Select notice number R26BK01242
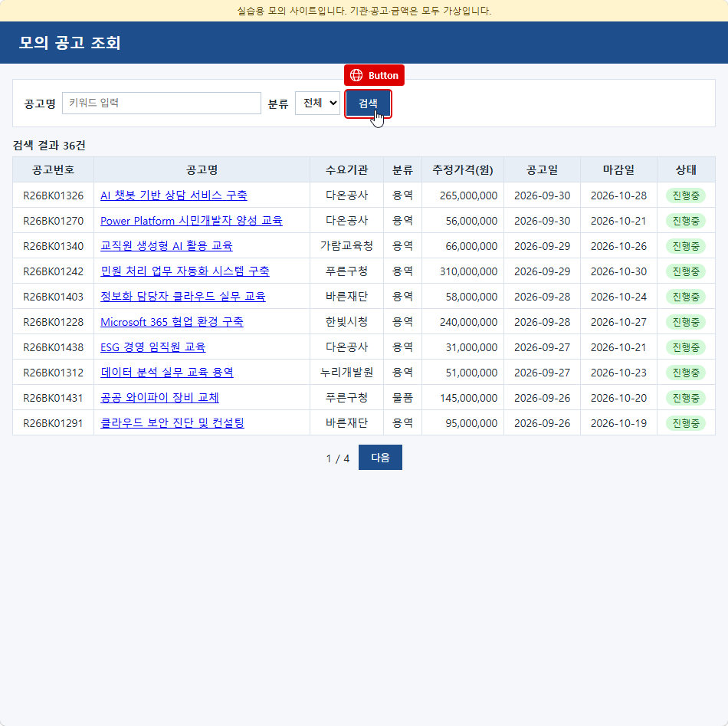Viewport: 728px width, 726px height. (x=54, y=271)
